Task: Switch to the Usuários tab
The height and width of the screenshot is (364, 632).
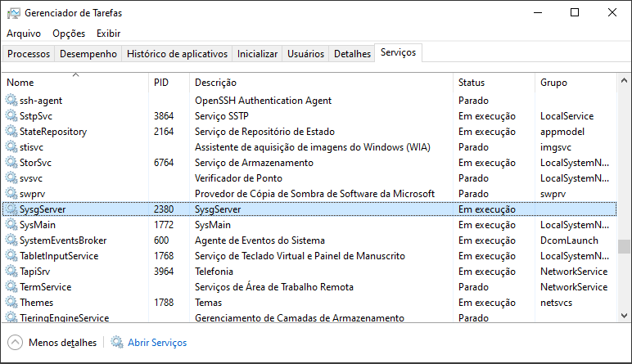Action: pos(305,53)
